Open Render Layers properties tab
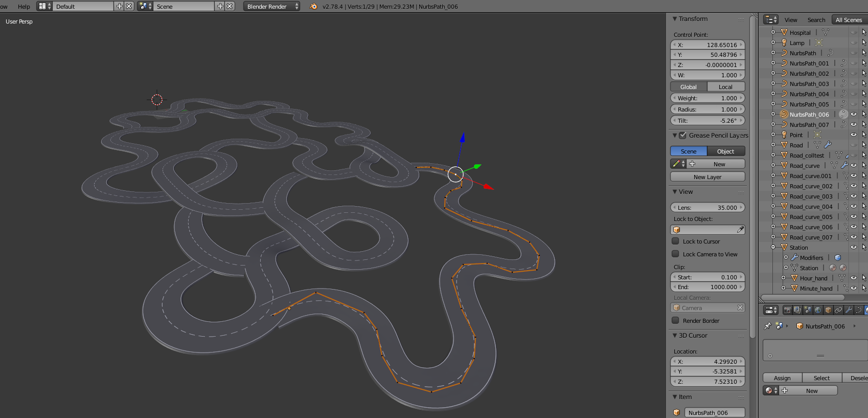The height and width of the screenshot is (418, 868). tap(797, 310)
